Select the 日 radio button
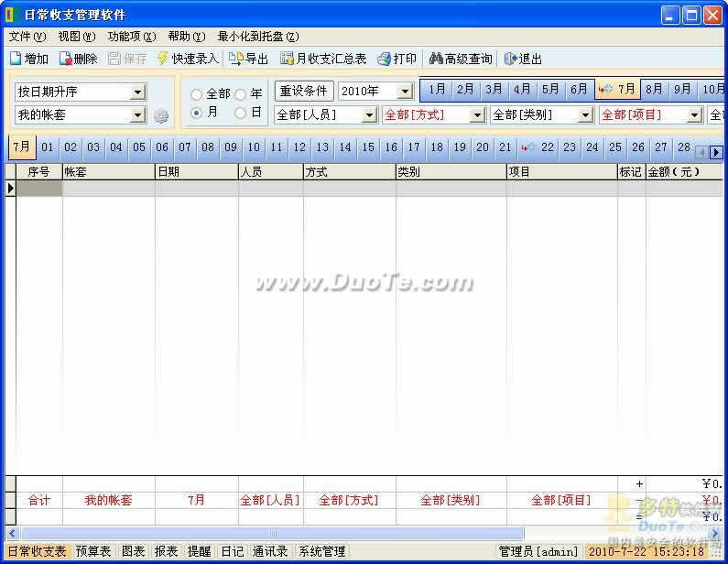Screen dimensions: 728x564 [241, 114]
